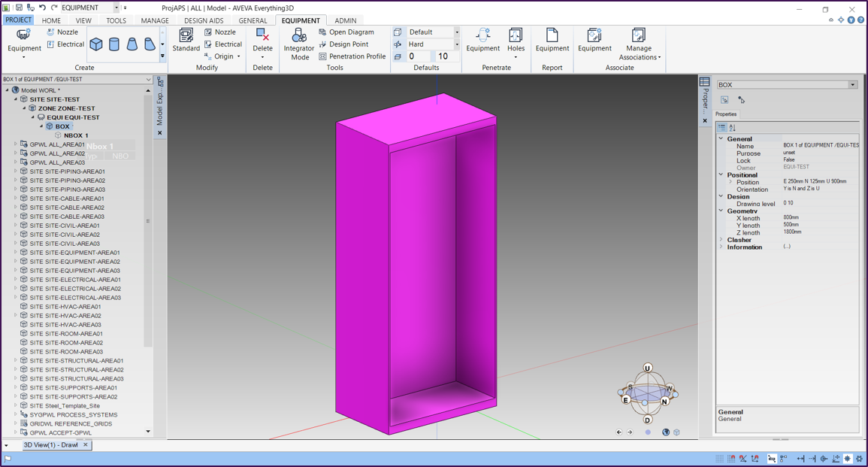The height and width of the screenshot is (467, 868).
Task: Expand the Position property row
Action: 730,182
